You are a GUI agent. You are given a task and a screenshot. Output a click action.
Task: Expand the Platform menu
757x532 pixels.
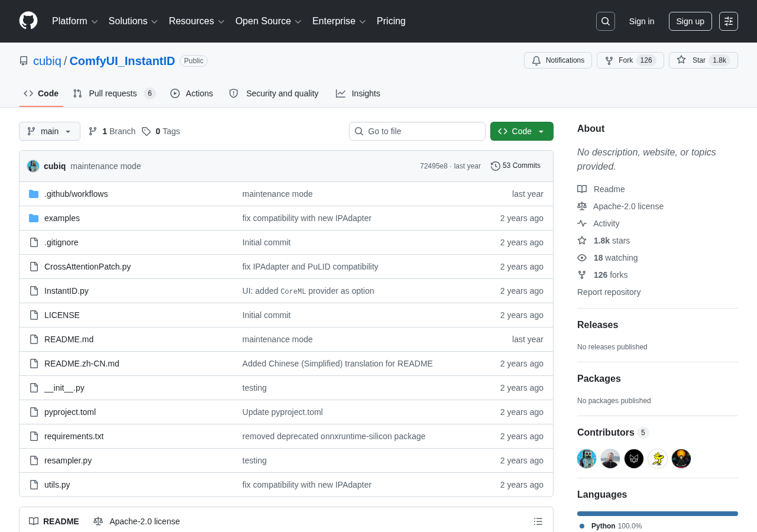(x=75, y=21)
